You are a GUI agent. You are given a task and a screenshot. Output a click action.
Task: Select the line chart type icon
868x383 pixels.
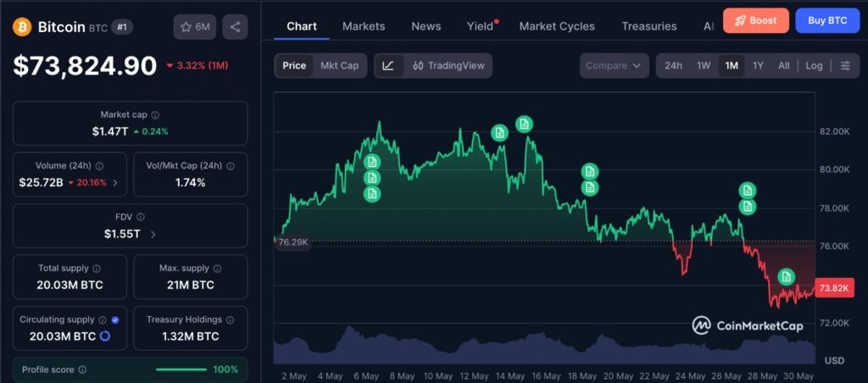(388, 66)
